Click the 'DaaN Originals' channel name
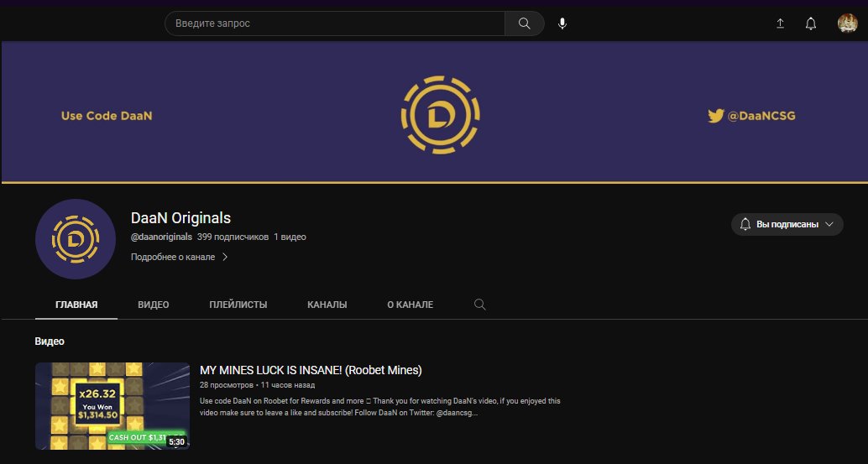The width and height of the screenshot is (868, 464). point(180,218)
